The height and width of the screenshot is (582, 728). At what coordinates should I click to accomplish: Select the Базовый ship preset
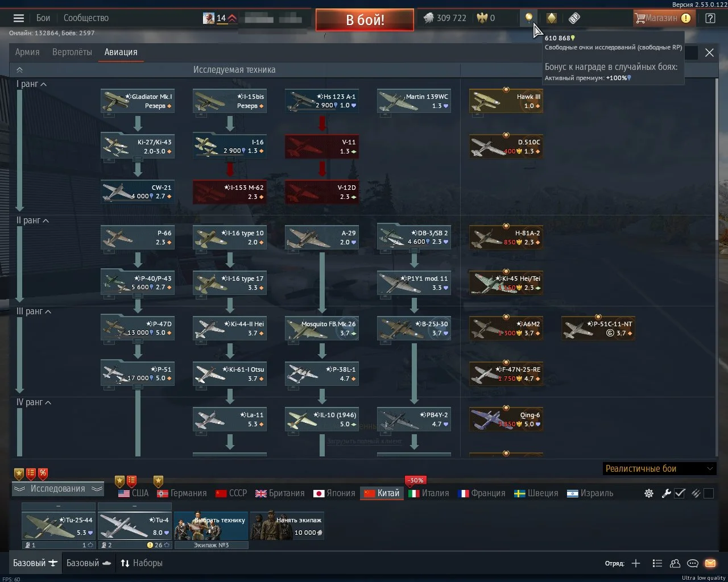coord(89,563)
